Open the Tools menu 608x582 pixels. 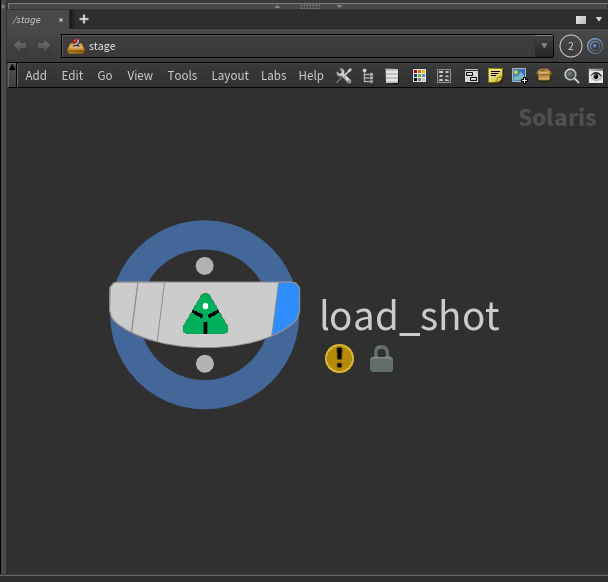click(182, 76)
